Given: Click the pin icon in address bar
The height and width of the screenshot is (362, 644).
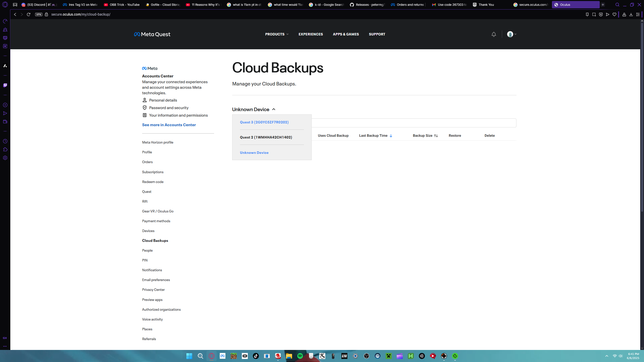Looking at the screenshot, I should click(587, 15).
